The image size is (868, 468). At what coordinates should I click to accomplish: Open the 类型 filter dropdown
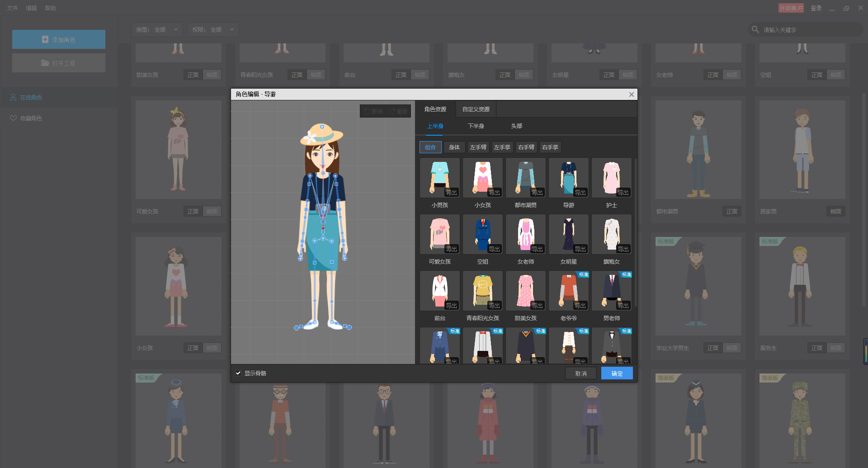157,30
